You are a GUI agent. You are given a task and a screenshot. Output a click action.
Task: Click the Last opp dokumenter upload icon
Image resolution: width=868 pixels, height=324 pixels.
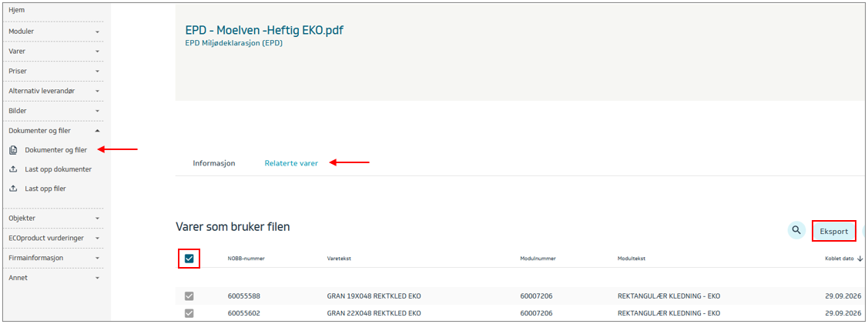tap(13, 169)
